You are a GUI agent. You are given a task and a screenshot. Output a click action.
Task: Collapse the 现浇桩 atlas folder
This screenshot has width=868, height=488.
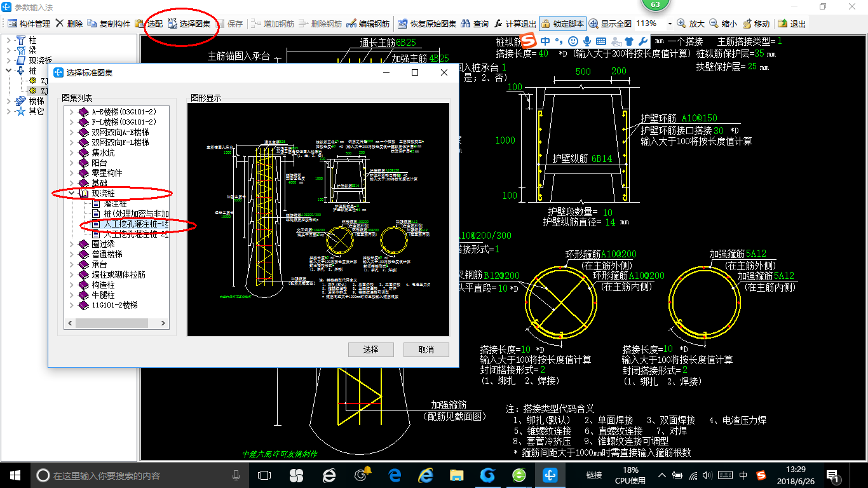[x=72, y=193]
